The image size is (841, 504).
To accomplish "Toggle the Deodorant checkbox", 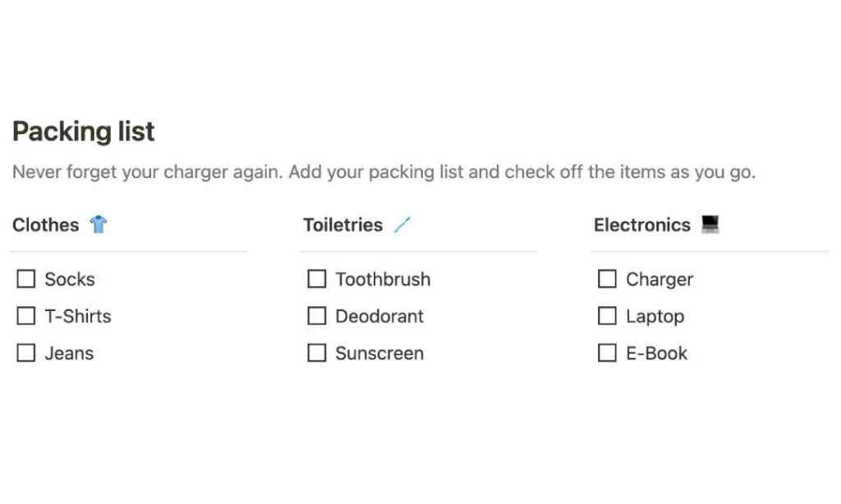I will point(316,316).
